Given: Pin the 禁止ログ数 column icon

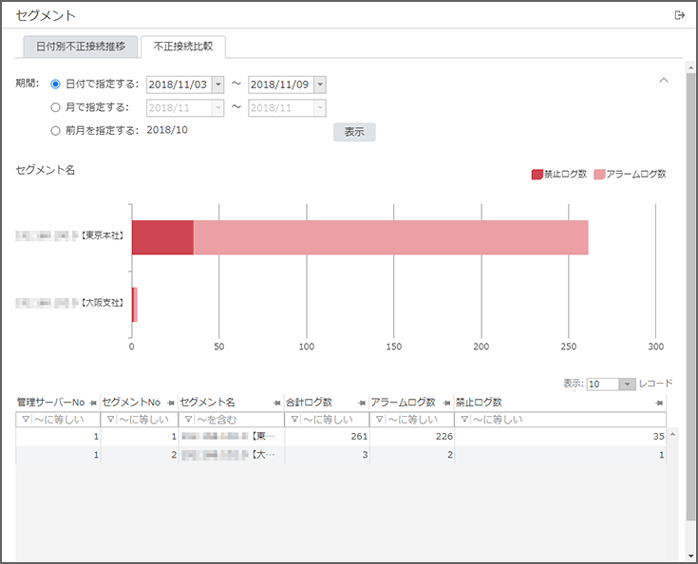Looking at the screenshot, I should (x=659, y=403).
